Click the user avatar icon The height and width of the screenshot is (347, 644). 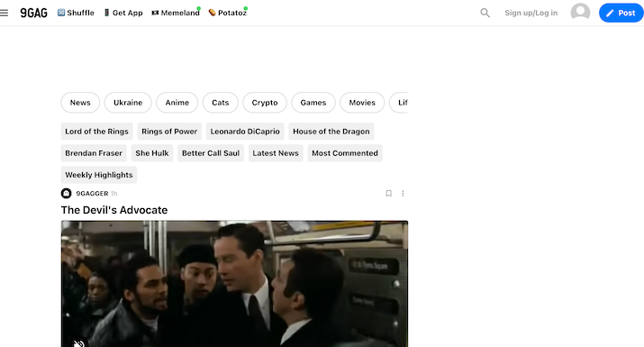(x=580, y=13)
